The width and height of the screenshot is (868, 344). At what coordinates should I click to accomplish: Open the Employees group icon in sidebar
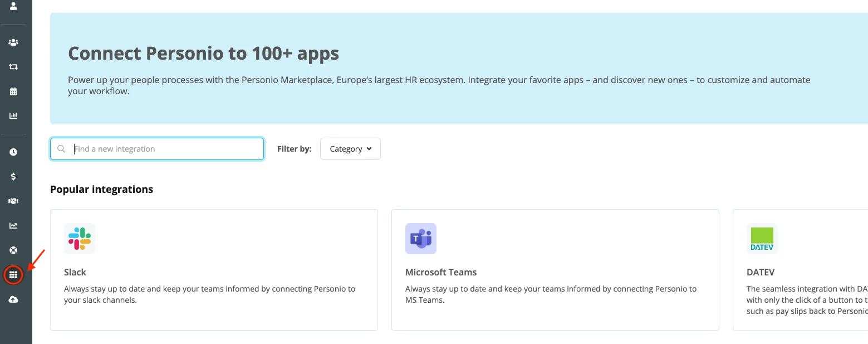click(13, 42)
